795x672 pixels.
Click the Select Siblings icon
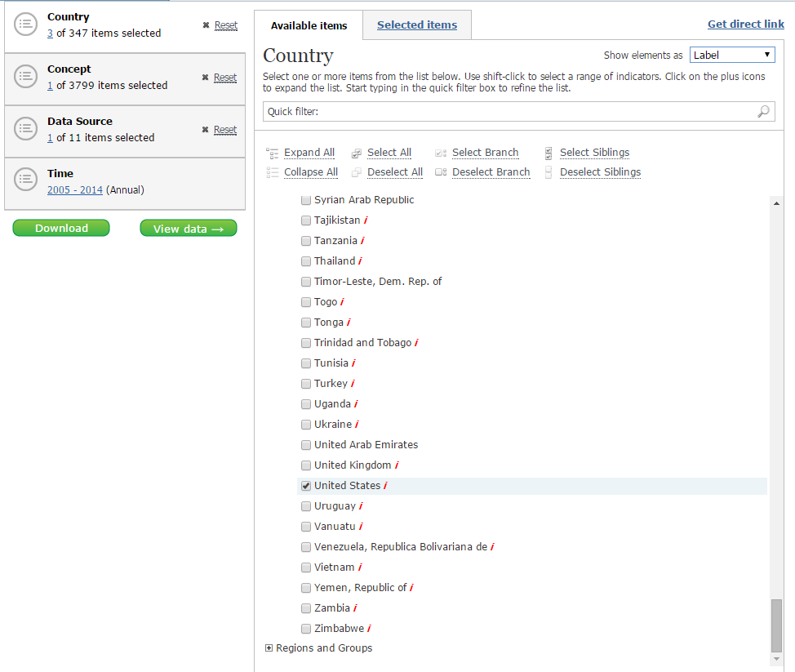[549, 153]
